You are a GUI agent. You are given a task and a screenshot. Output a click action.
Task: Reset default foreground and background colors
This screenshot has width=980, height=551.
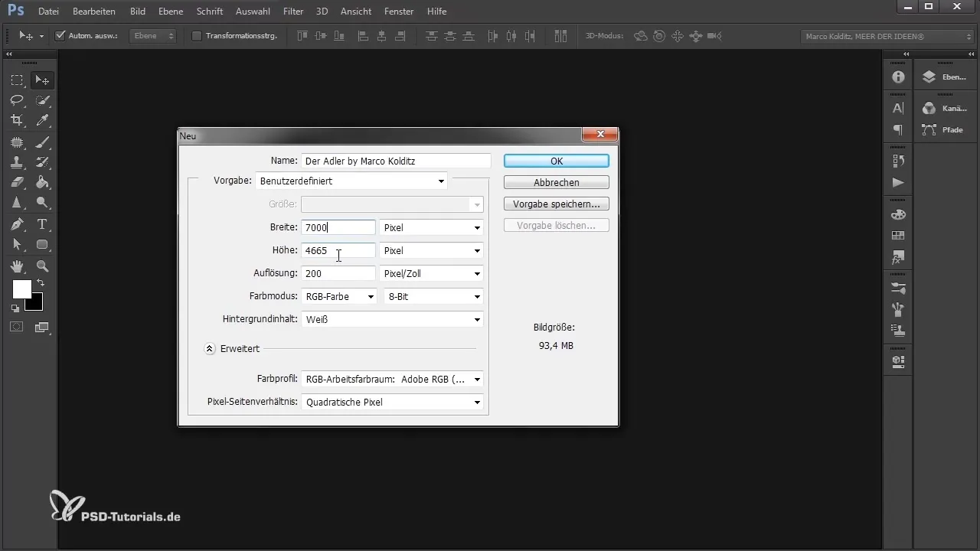15,308
